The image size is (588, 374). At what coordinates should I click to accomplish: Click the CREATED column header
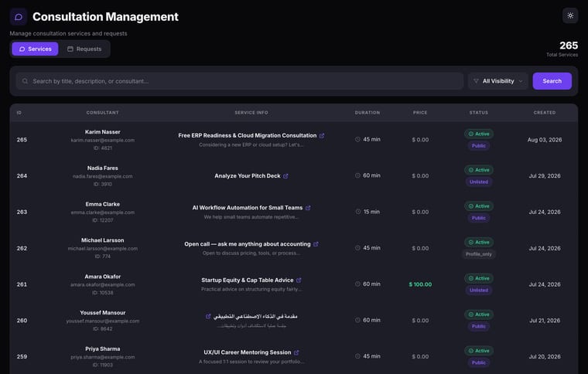pyautogui.click(x=545, y=113)
